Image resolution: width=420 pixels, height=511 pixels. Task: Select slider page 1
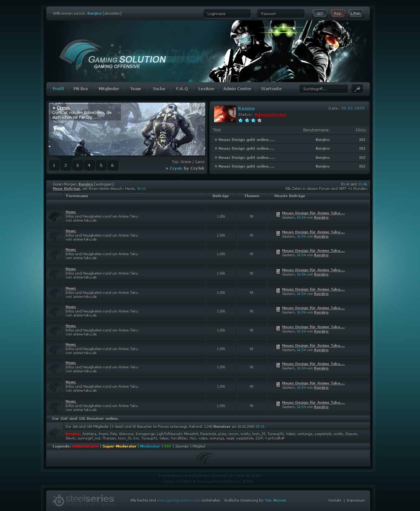point(54,165)
